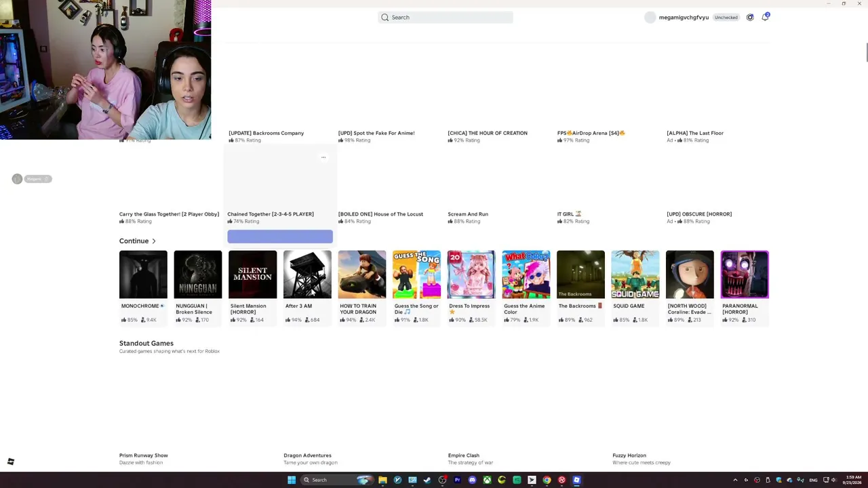Open the Windows Start menu
Image resolution: width=868 pixels, height=488 pixels.
(292, 480)
